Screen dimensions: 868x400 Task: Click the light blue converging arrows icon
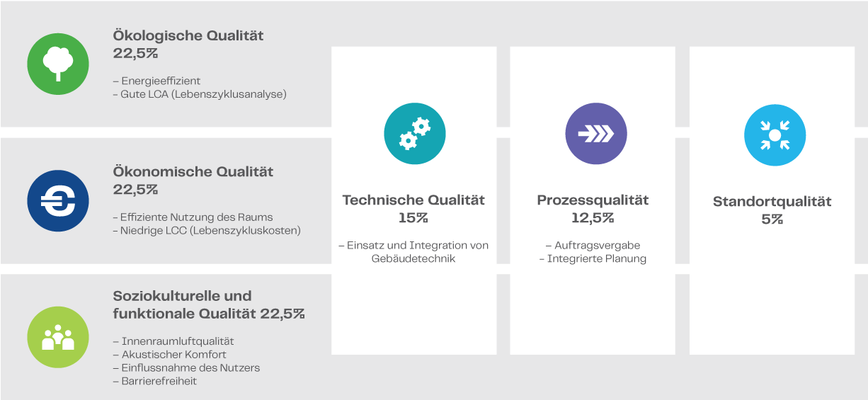tap(775, 135)
